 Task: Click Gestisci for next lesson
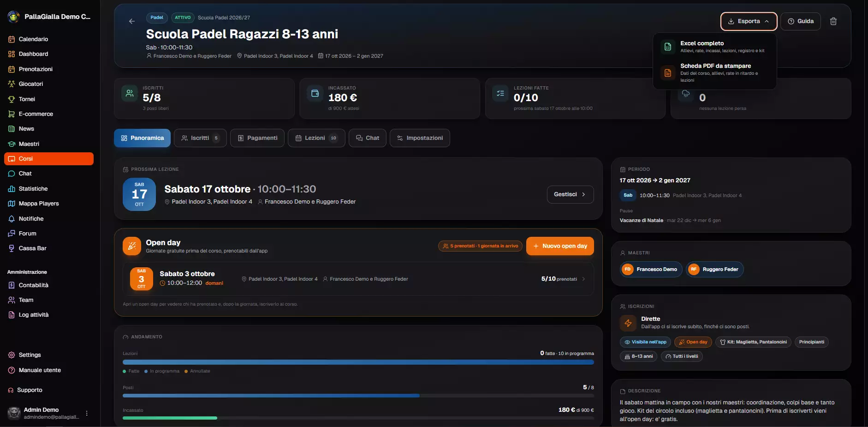point(570,194)
